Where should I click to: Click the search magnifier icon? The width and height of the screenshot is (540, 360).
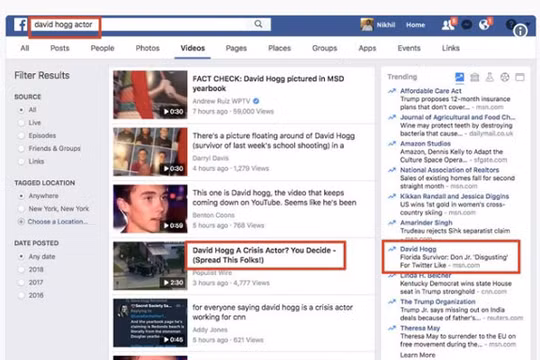point(258,24)
